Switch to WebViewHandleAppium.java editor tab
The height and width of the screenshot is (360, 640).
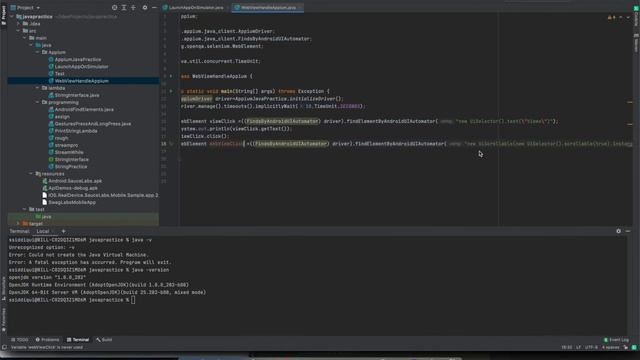(268, 7)
